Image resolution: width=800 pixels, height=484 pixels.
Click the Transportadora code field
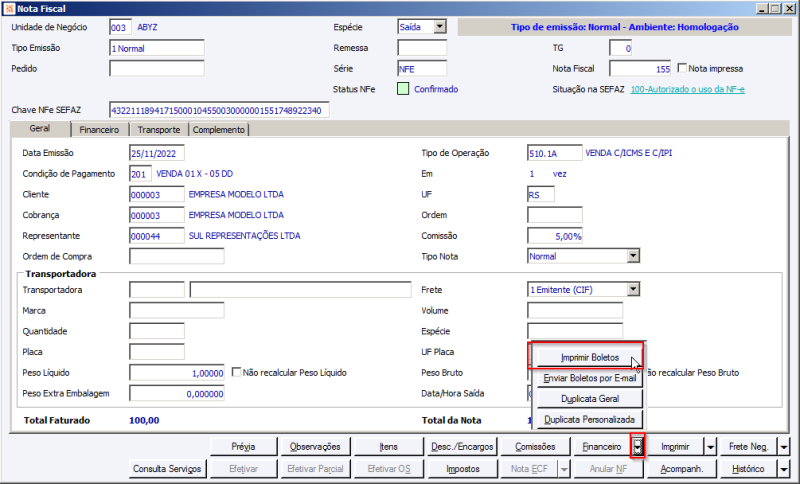(x=157, y=290)
